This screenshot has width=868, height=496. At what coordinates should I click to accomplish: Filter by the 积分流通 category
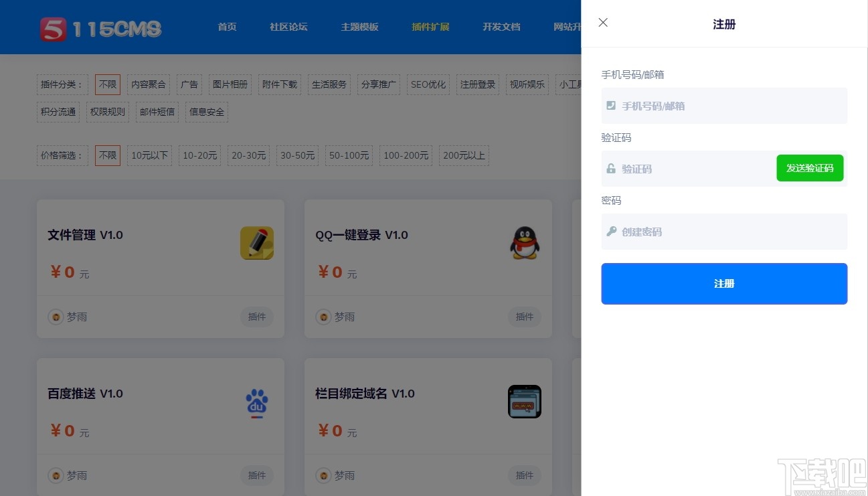tap(58, 112)
